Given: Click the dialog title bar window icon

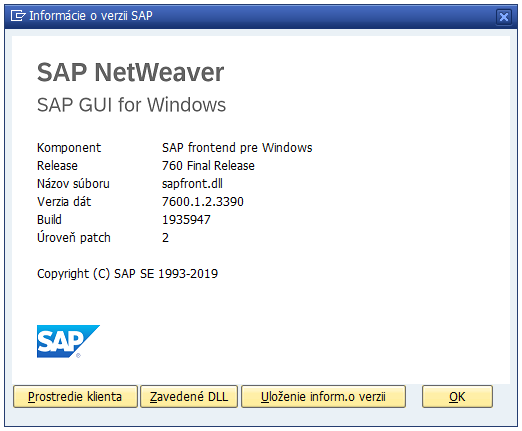Looking at the screenshot, I should (x=18, y=16).
